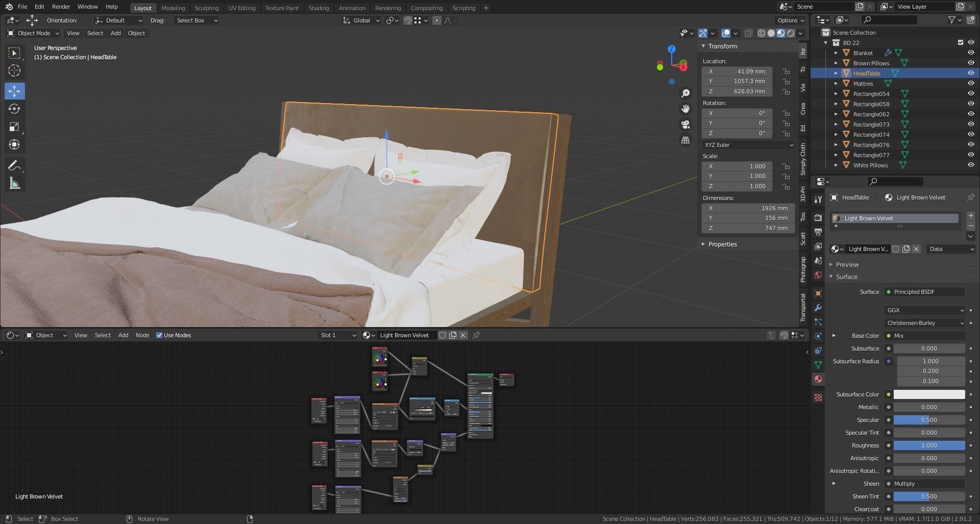Viewport: 980px width, 524px height.
Task: Toggle BD 22 collection exclude checkbox
Action: pos(961,43)
